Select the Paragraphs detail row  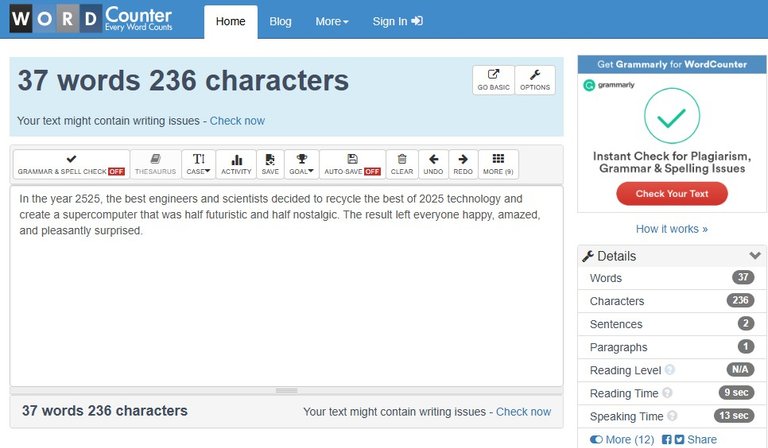[x=672, y=347]
